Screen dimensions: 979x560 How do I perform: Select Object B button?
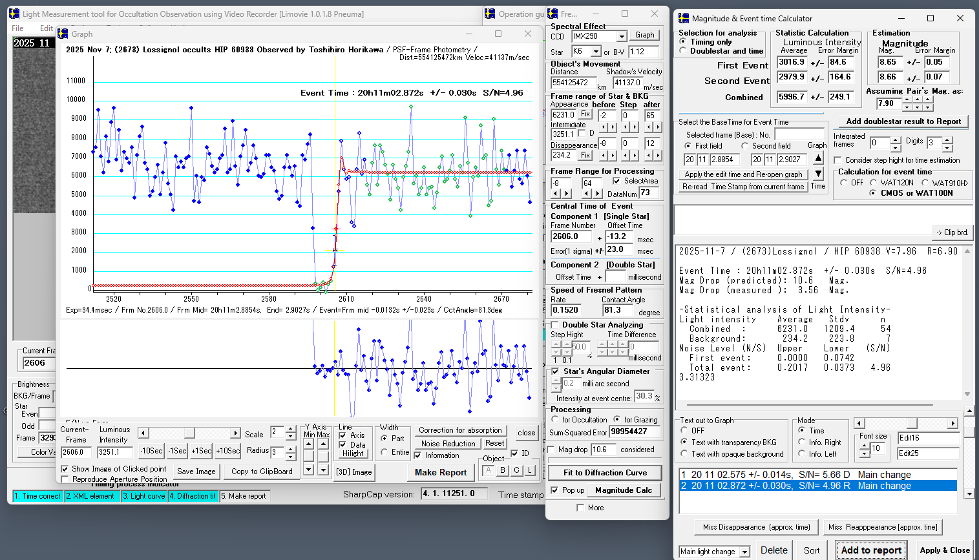pos(503,470)
